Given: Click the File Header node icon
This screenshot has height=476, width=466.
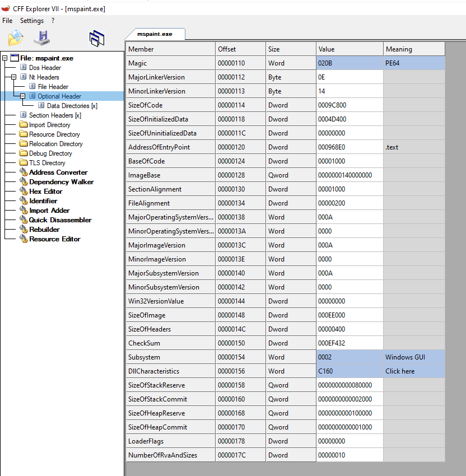Looking at the screenshot, I should (x=32, y=86).
